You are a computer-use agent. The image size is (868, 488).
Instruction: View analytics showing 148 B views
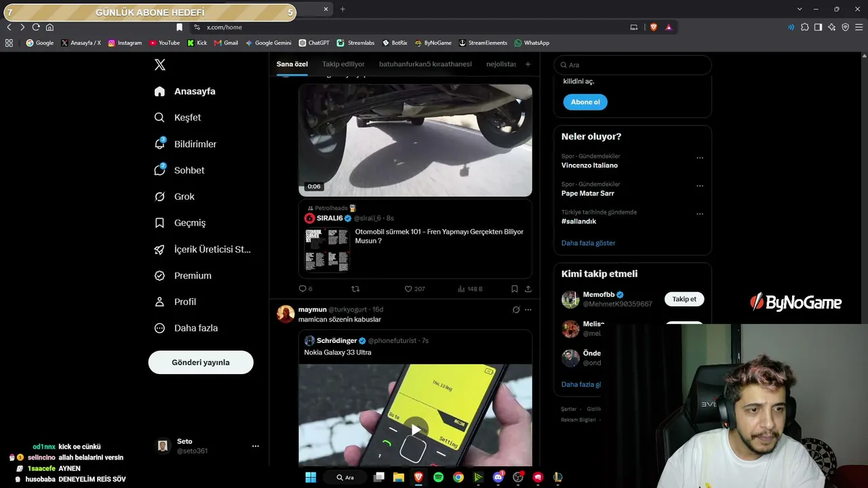[x=470, y=289]
